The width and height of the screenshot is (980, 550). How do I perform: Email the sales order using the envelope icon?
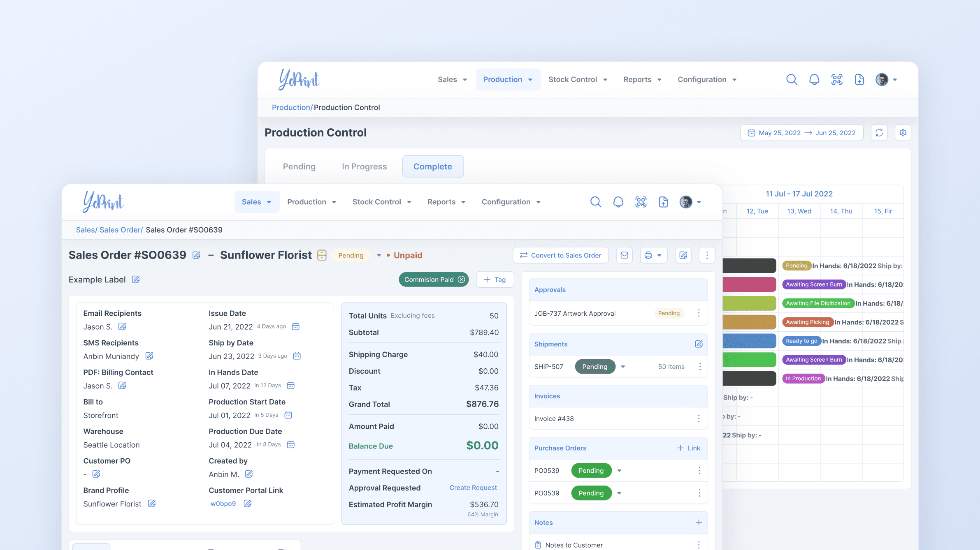[x=624, y=255]
